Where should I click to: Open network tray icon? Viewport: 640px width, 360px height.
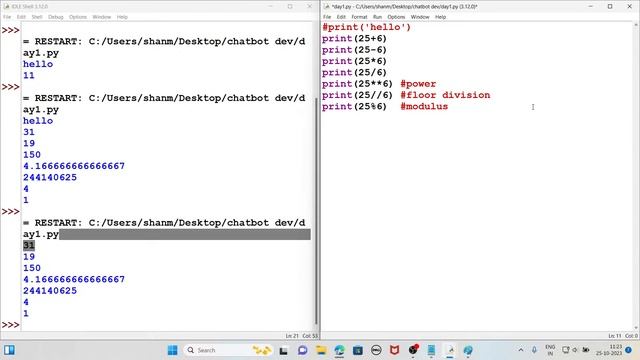(566, 350)
